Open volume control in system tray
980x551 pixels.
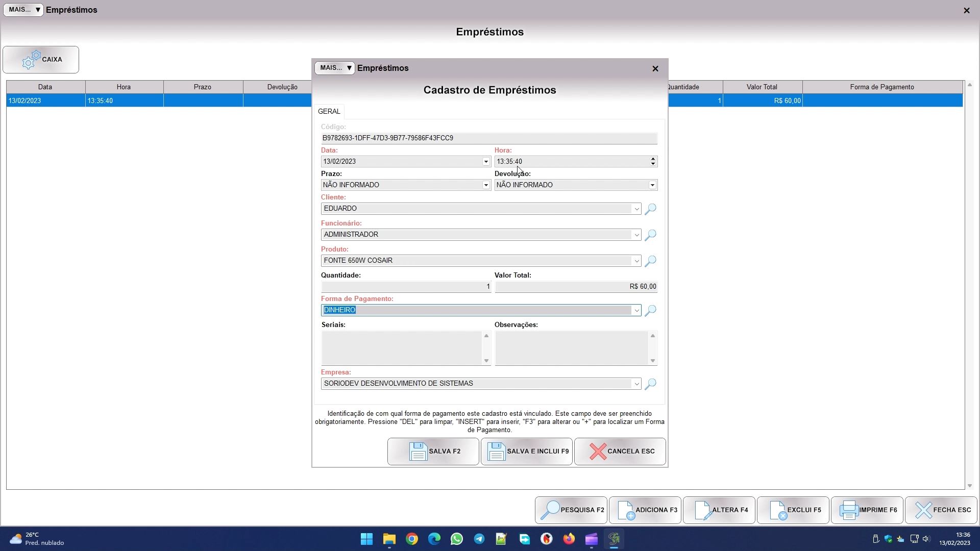click(x=926, y=539)
